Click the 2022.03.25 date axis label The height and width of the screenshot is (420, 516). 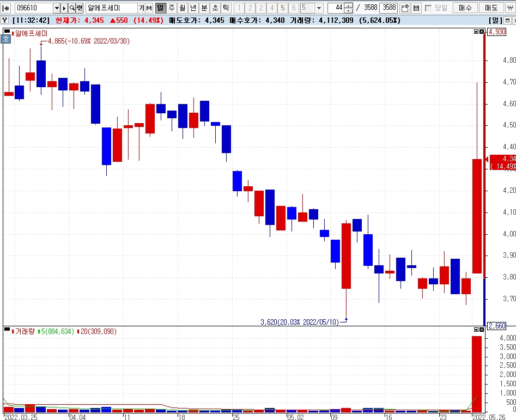point(21,417)
